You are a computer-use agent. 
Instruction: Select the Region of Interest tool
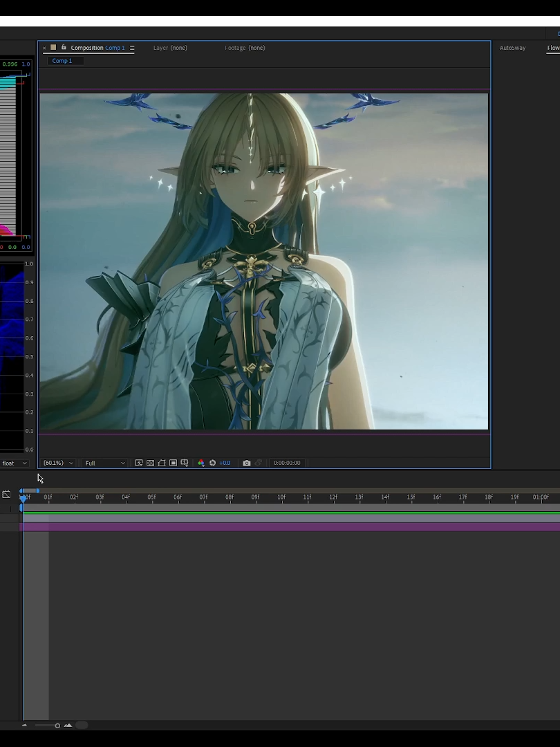[173, 463]
